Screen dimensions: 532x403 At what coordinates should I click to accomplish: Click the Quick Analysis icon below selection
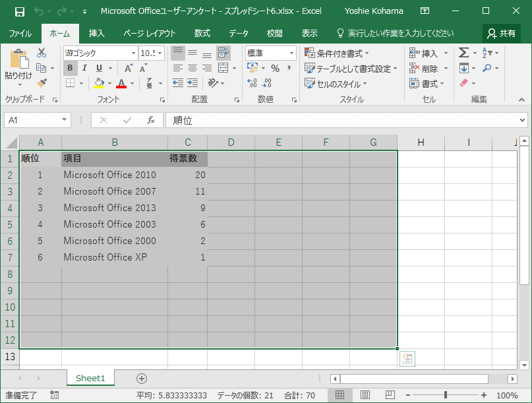coord(407,359)
